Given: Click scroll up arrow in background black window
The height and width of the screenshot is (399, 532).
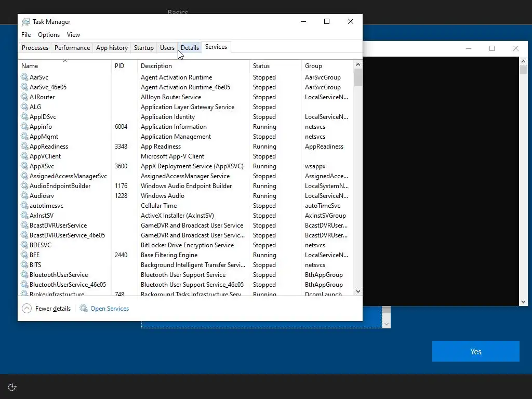Looking at the screenshot, I should coord(523,61).
